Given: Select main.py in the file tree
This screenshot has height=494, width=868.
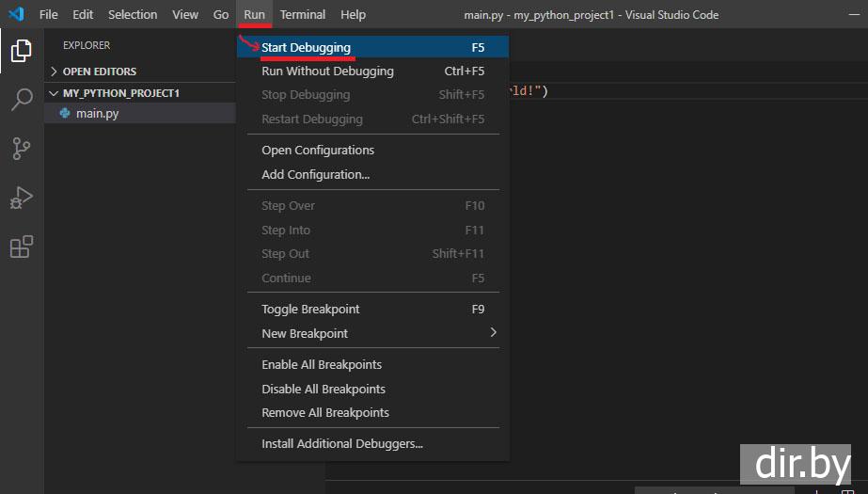Looking at the screenshot, I should [x=97, y=113].
